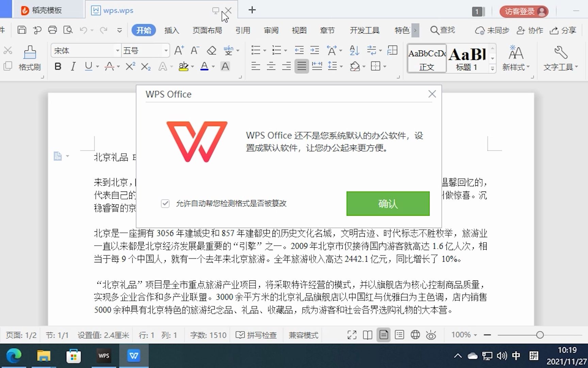
Task: Click 查找 search button
Action: [x=442, y=30]
